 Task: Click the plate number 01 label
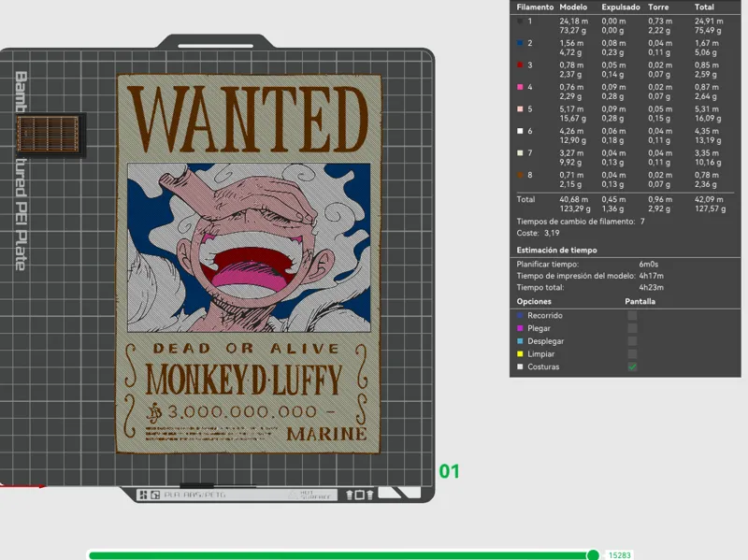(449, 471)
